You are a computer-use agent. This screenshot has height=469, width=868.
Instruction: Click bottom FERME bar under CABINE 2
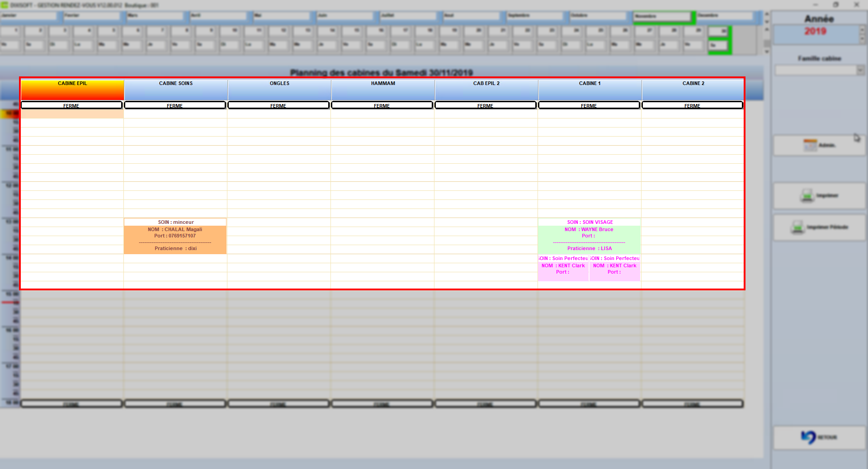tap(692, 403)
